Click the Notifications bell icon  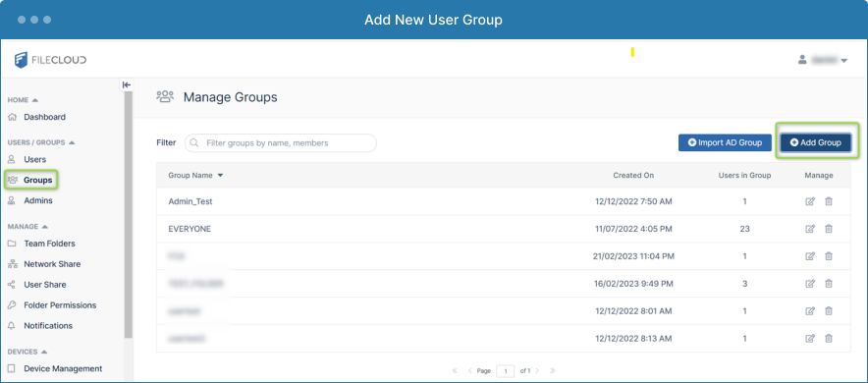tap(12, 325)
